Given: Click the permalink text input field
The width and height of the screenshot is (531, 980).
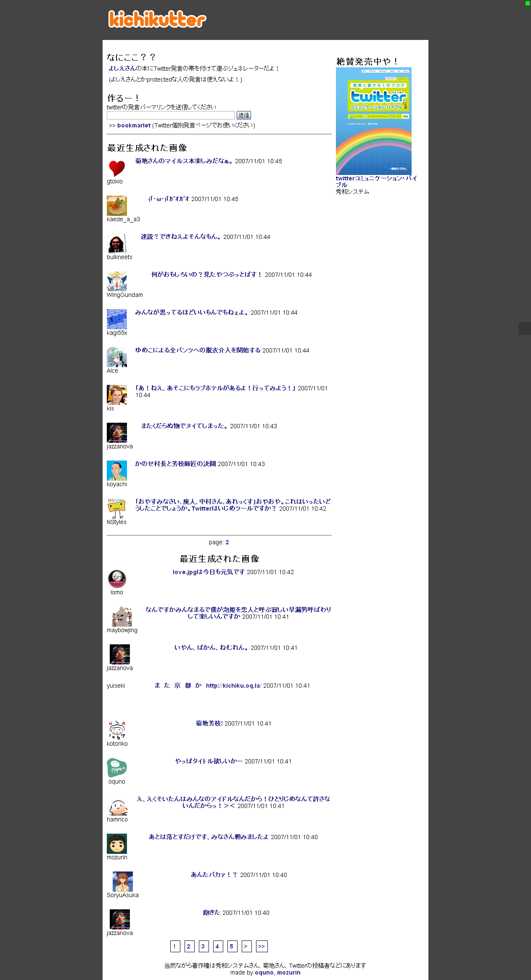Looking at the screenshot, I should click(170, 115).
